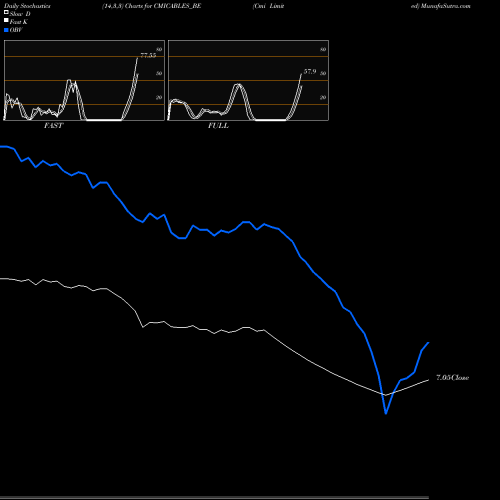The width and height of the screenshot is (500, 500).
Task: Click the '7.05 Close' price label
Action: tap(453, 378)
